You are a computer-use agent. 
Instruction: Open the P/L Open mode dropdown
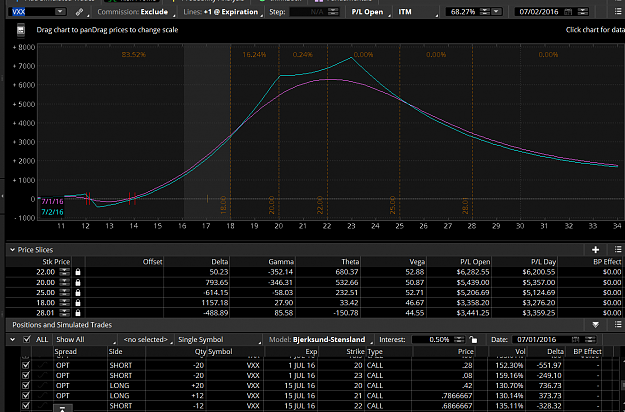369,12
